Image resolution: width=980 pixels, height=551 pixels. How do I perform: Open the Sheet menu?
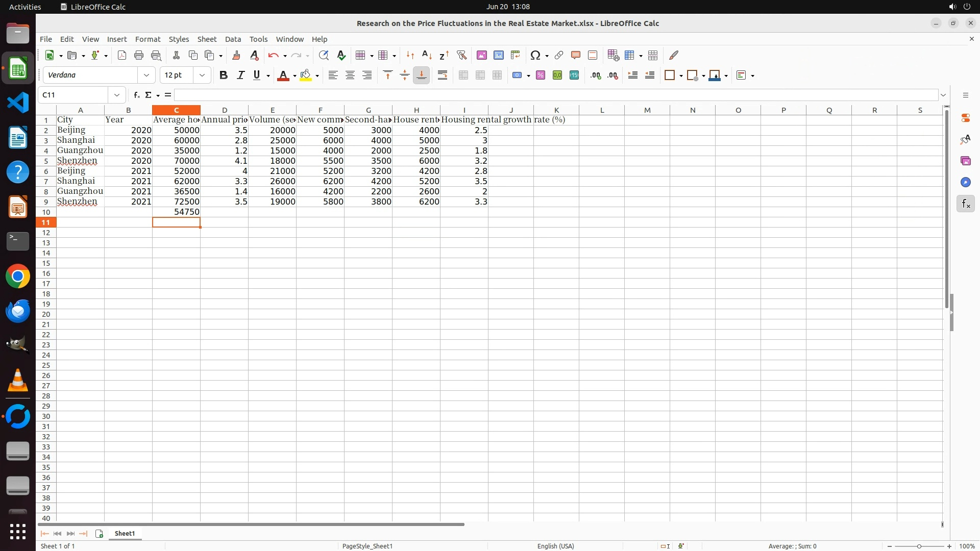pos(207,39)
